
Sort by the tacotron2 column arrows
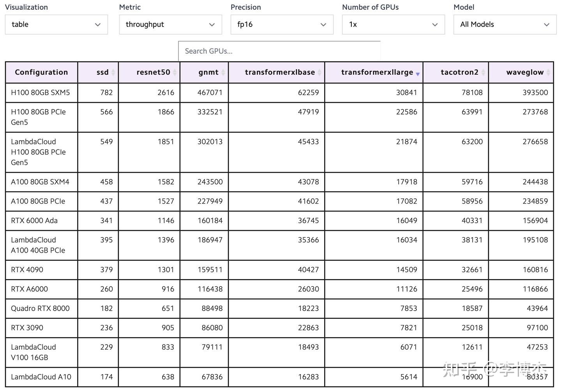pos(483,72)
